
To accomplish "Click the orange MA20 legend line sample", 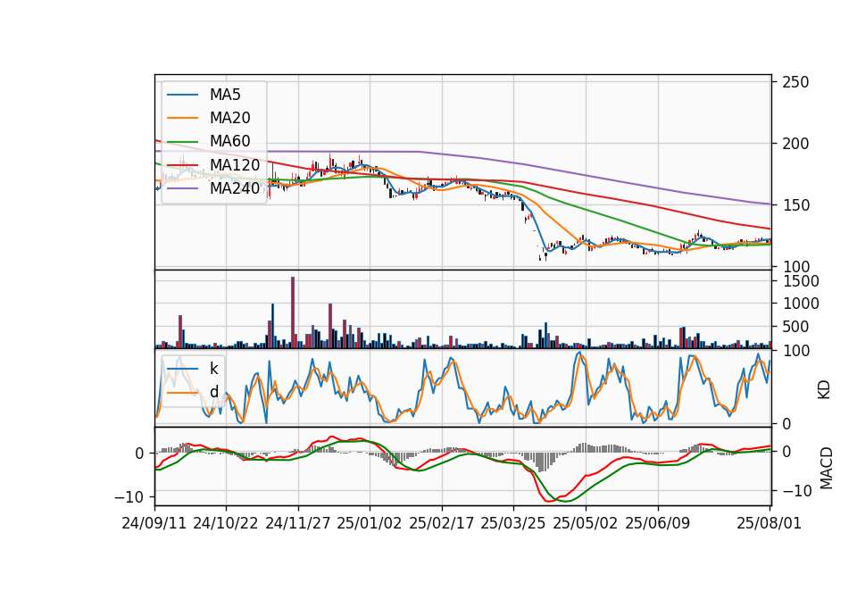I will (182, 118).
